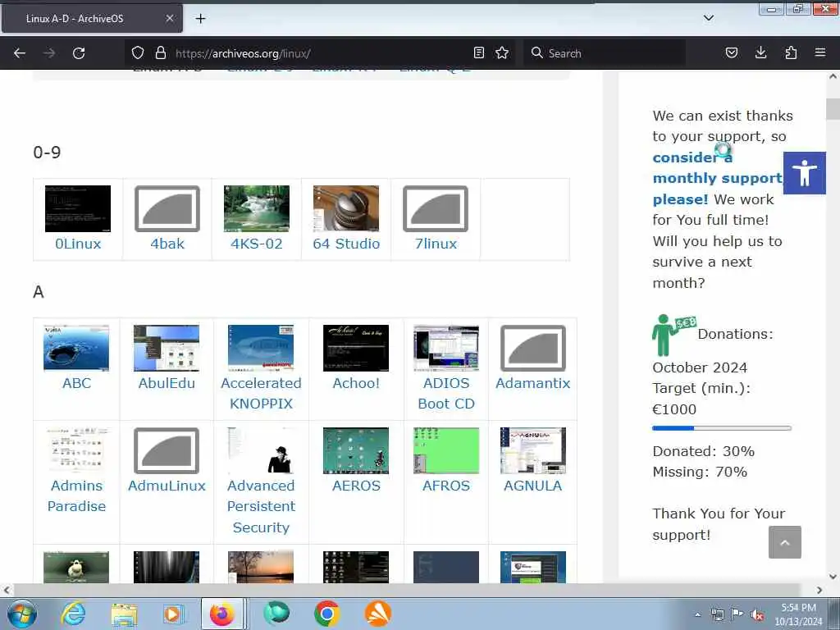Open the taskbar clock and date
This screenshot has width=840, height=630.
(x=798, y=614)
